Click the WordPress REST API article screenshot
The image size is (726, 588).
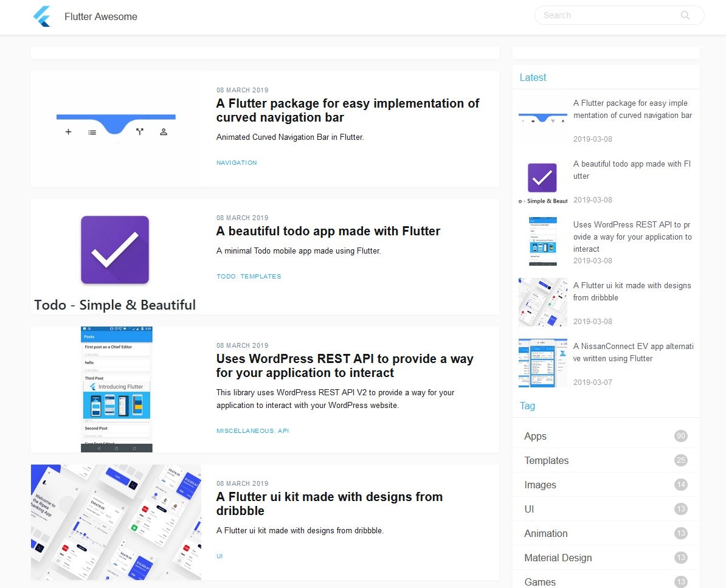[x=116, y=389]
